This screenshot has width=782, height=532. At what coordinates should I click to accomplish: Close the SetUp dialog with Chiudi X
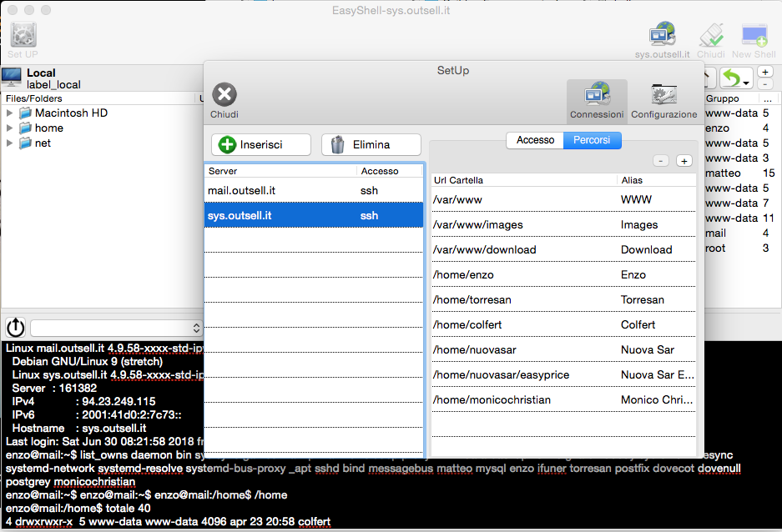point(225,94)
